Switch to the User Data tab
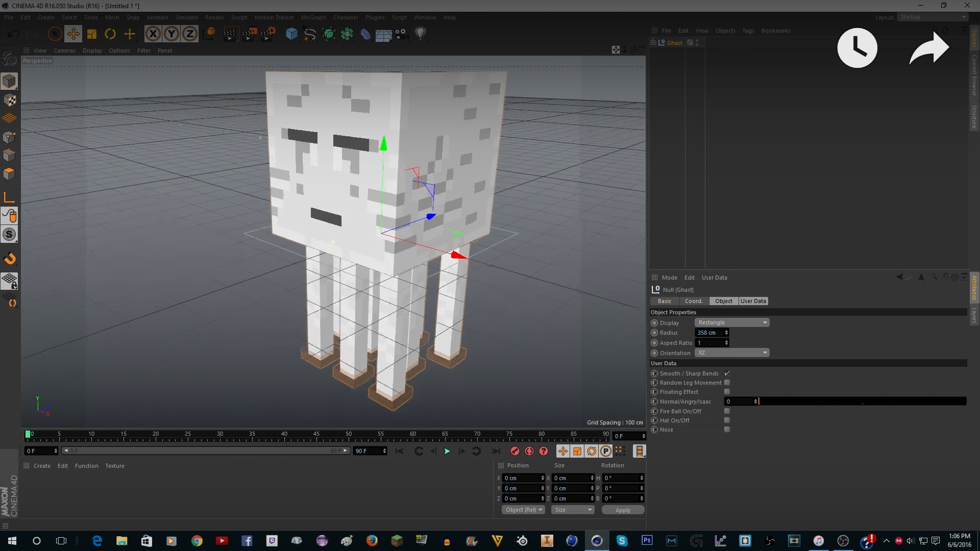This screenshot has width=980, height=551. click(x=753, y=301)
